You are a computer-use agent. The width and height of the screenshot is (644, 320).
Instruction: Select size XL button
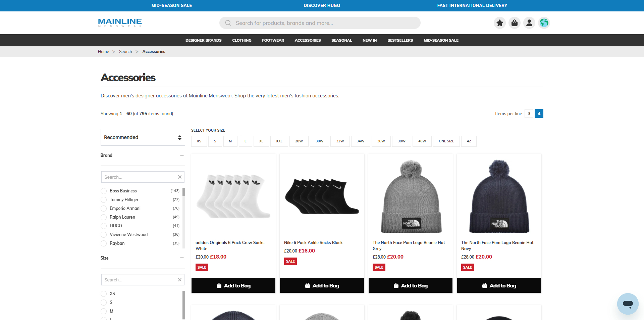[261, 141]
